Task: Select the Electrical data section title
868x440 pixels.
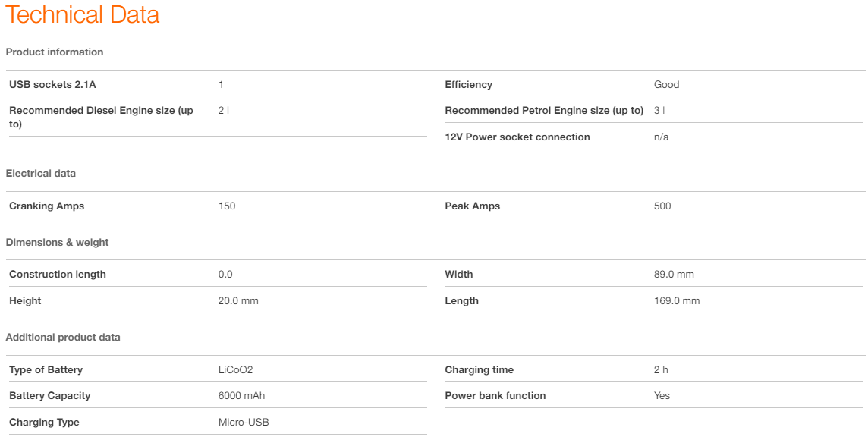Action: 41,174
